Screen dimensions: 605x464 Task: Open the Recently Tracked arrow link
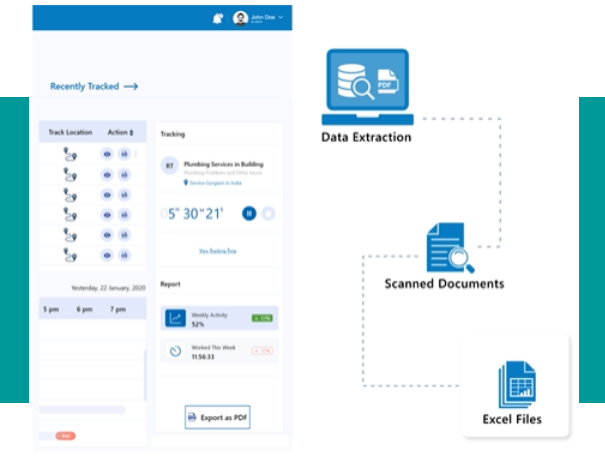coord(130,87)
